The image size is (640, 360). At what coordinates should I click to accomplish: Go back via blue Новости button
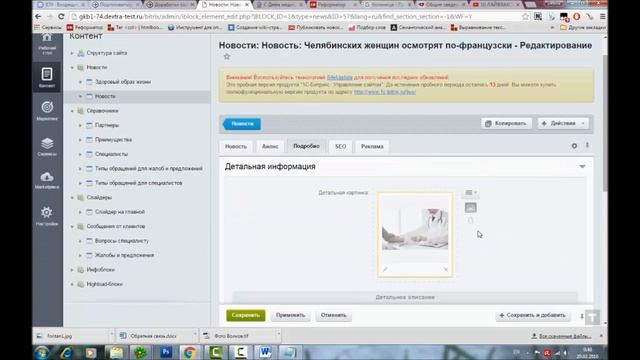[x=242, y=124]
